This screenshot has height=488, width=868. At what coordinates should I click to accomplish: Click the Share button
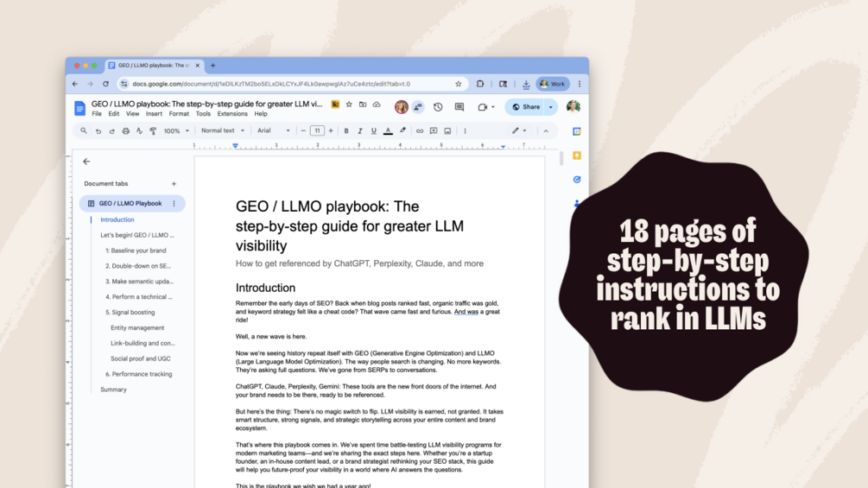tap(526, 107)
